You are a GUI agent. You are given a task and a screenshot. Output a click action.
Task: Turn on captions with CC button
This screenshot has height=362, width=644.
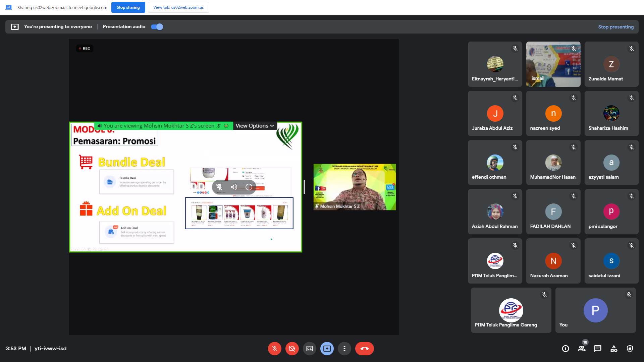(309, 349)
